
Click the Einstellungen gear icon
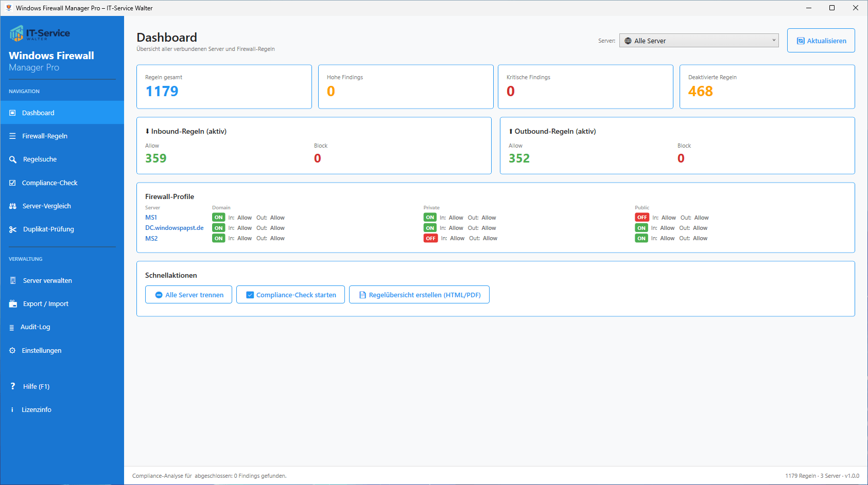12,351
